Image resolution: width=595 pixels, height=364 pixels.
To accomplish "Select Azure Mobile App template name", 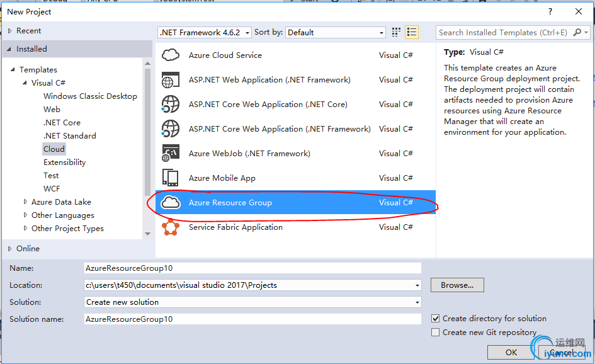I will click(222, 178).
